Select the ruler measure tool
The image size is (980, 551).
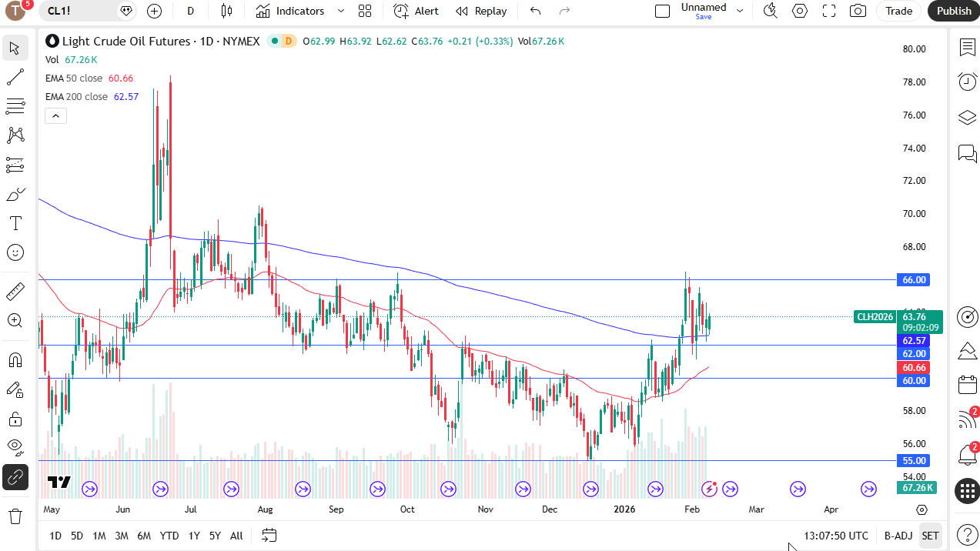coord(15,292)
